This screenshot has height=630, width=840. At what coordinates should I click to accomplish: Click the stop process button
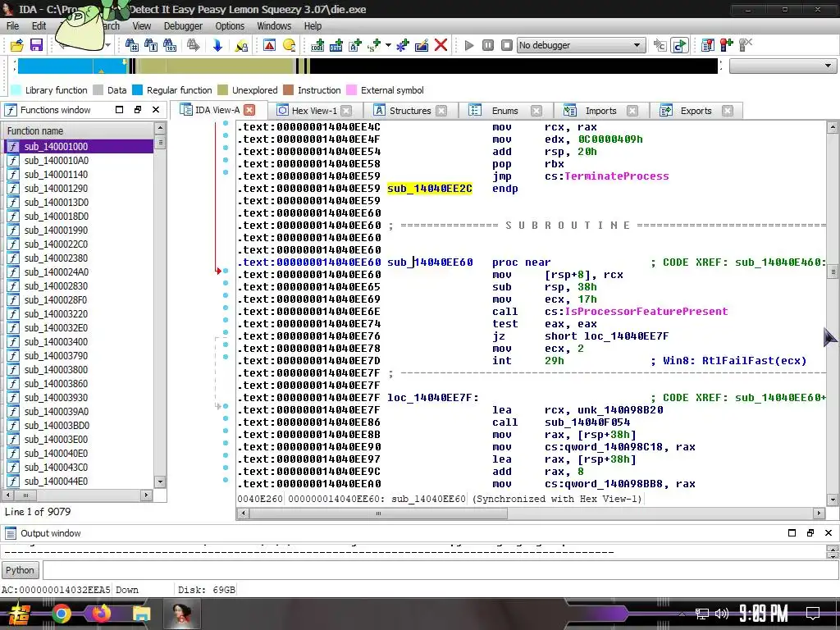507,46
